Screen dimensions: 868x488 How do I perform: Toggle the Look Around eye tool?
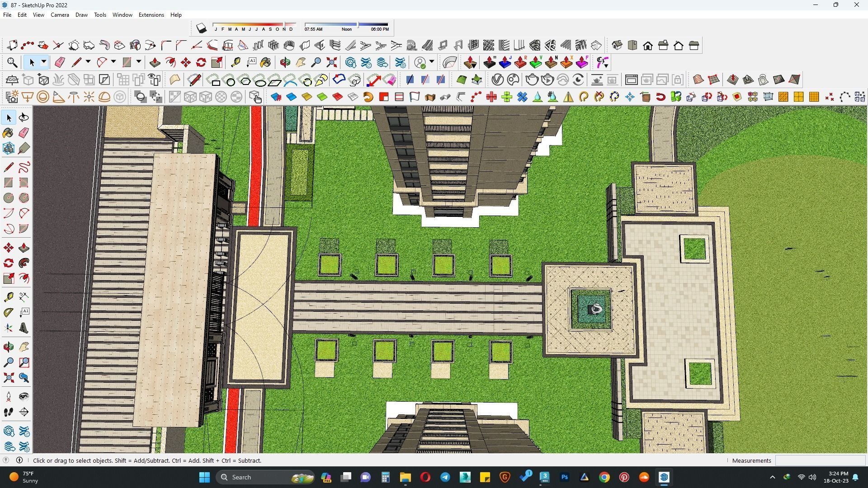24,396
